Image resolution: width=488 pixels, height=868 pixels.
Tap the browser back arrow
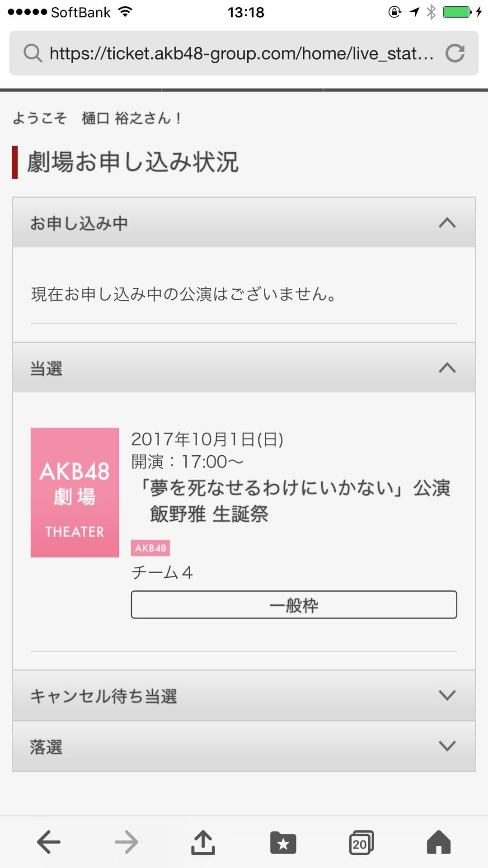click(x=49, y=842)
